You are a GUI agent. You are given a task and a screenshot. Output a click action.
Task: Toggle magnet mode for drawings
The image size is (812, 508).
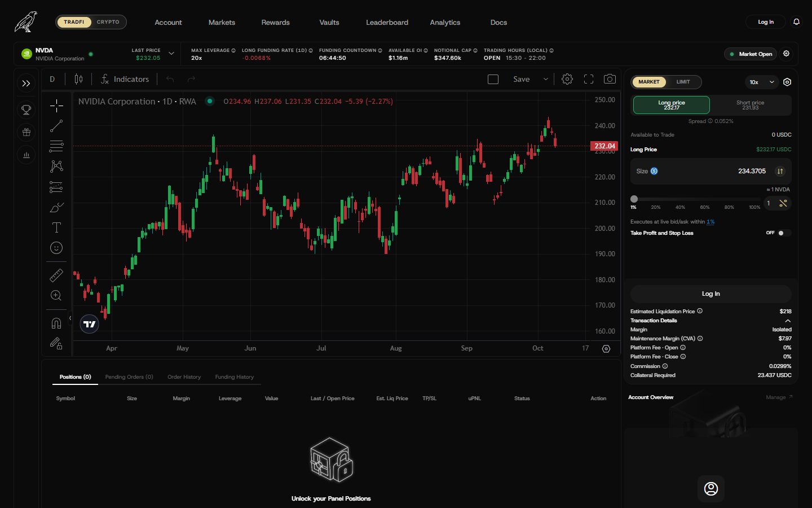coord(56,323)
